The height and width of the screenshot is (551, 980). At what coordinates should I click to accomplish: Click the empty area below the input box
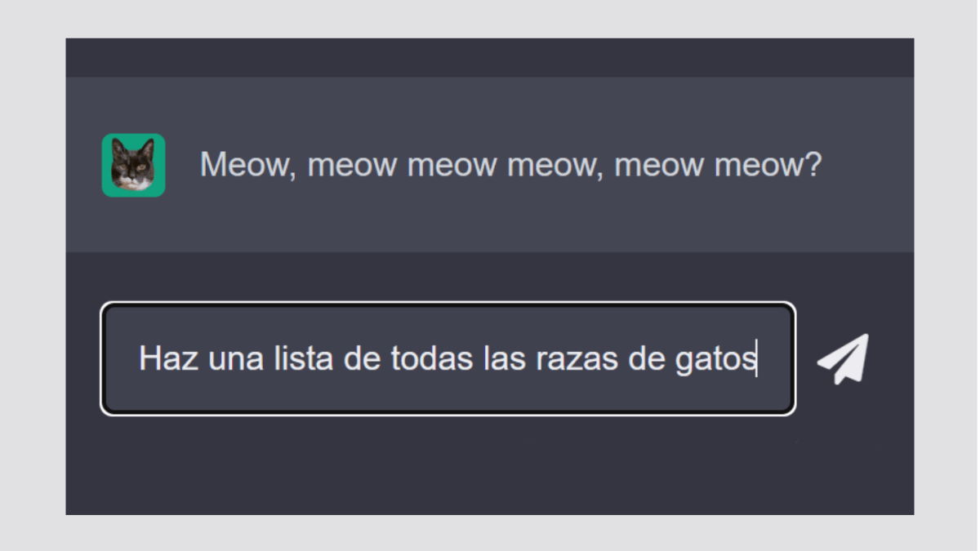448,469
